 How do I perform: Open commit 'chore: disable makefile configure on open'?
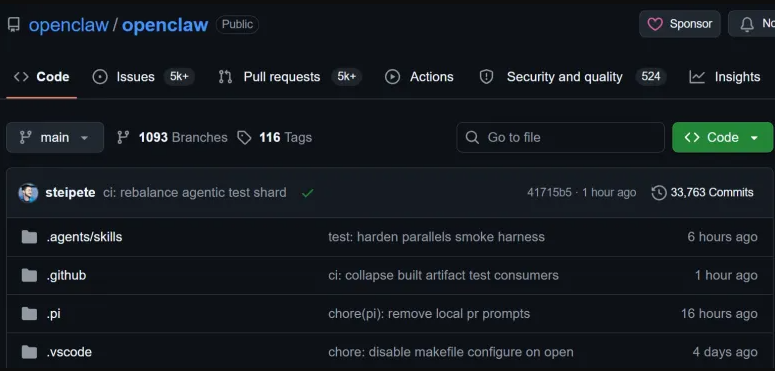[451, 352]
